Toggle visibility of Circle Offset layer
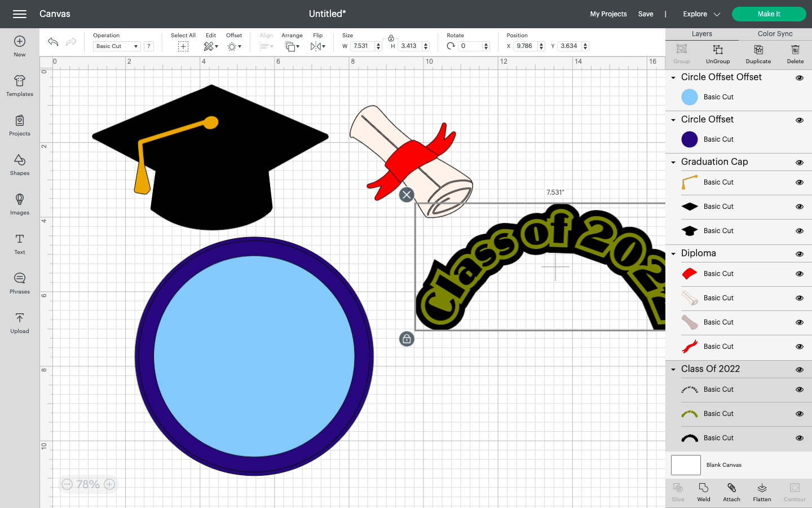Viewport: 812px width, 508px height. click(799, 120)
